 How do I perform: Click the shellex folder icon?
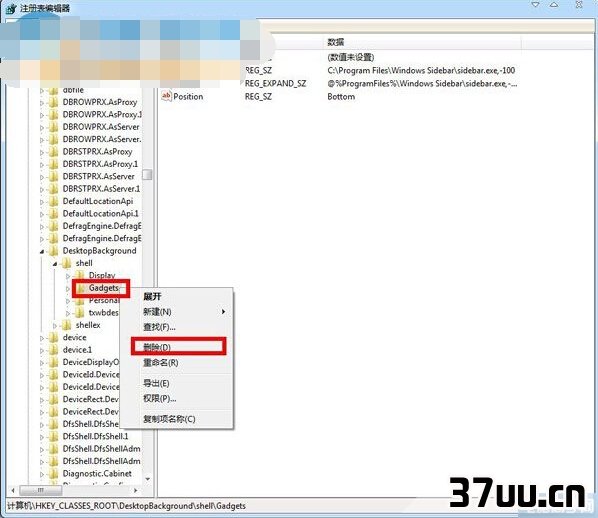pos(67,325)
